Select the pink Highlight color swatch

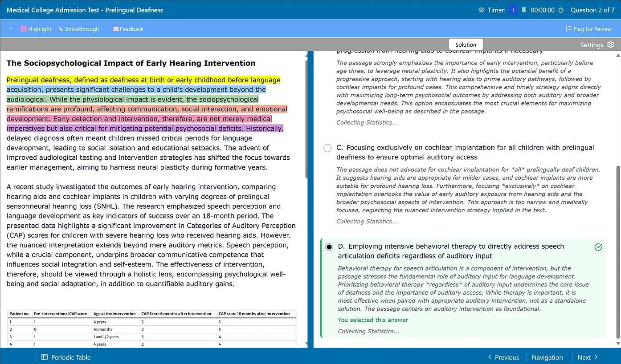(x=24, y=29)
